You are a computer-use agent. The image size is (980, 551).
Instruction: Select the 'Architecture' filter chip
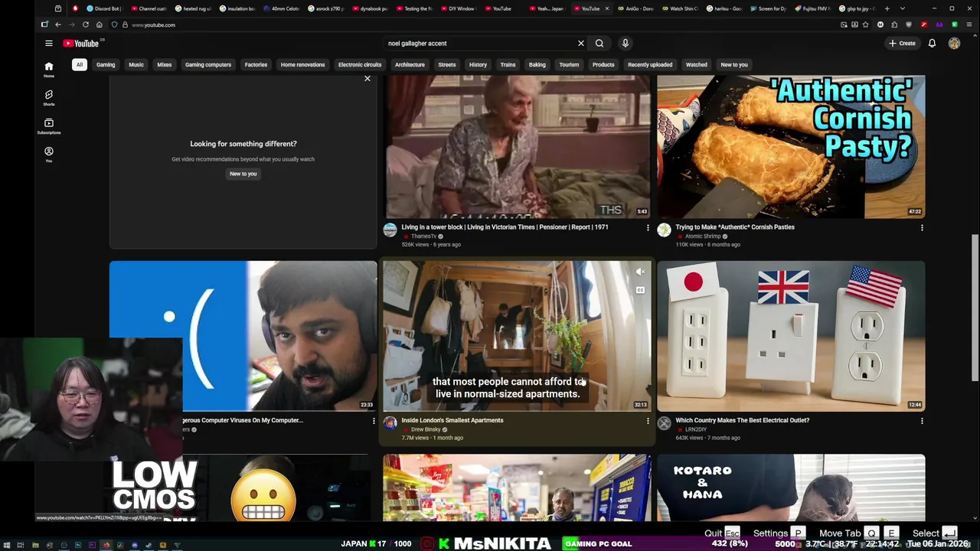click(x=410, y=64)
